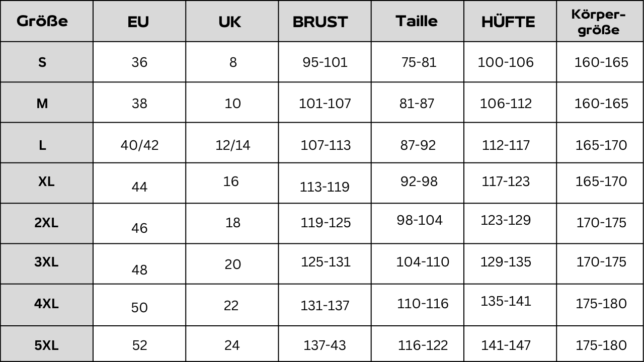
Task: Click the UK value 12/14 cell
Action: pyautogui.click(x=232, y=145)
